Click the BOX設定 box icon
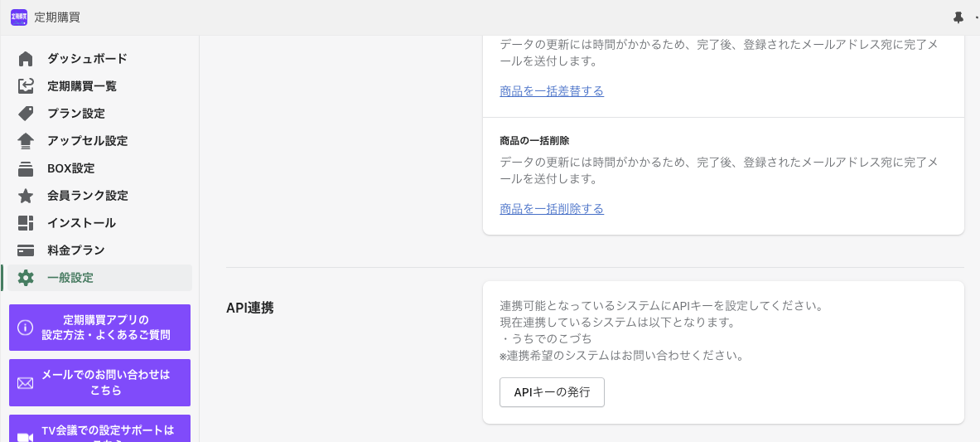 [26, 168]
